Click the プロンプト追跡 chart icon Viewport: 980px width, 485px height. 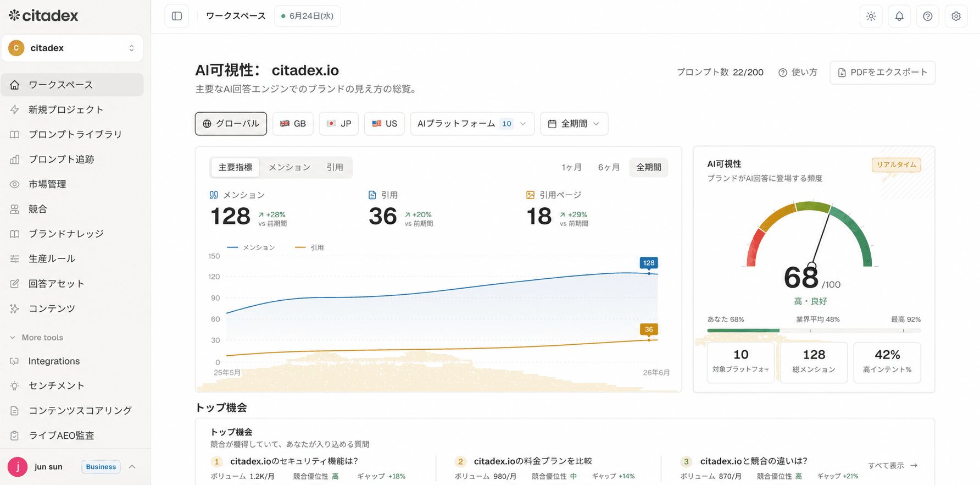15,159
